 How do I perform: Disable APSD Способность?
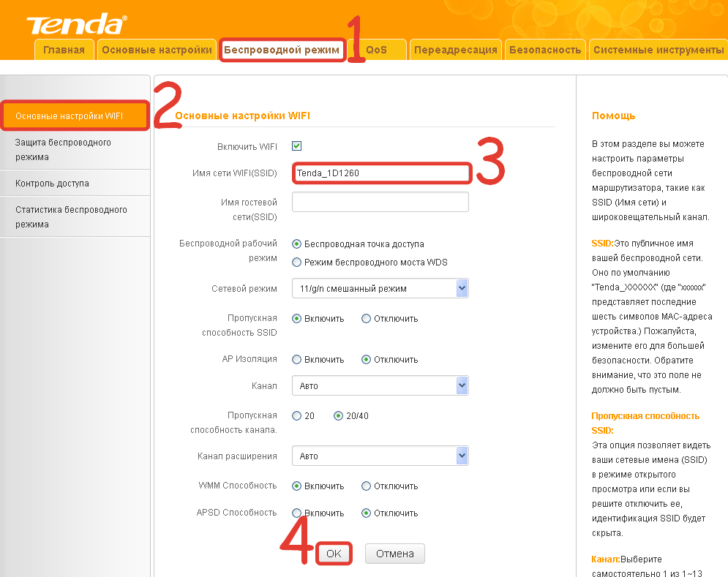pyautogui.click(x=367, y=513)
